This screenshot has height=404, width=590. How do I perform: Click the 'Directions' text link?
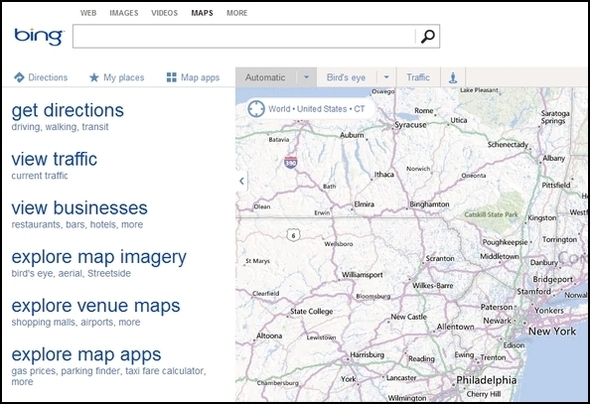tap(48, 77)
